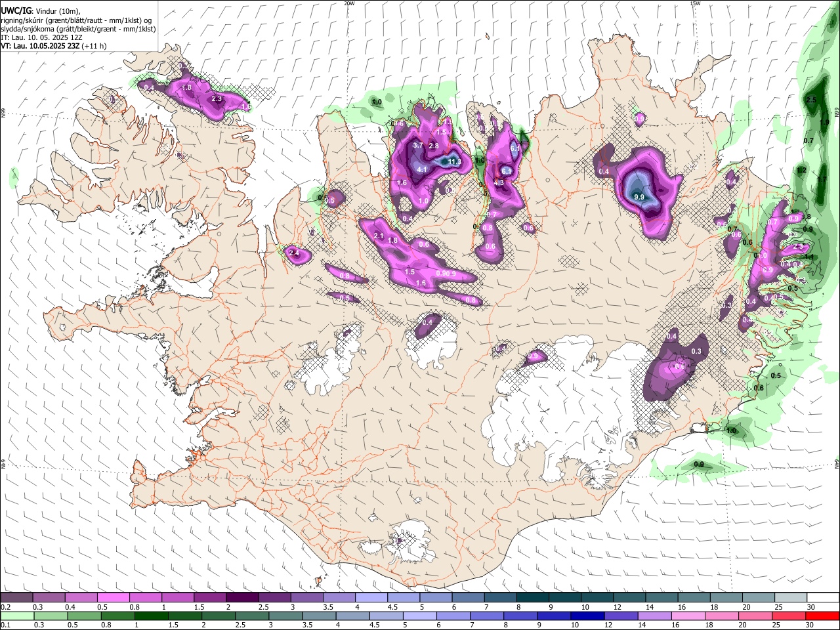The height and width of the screenshot is (630, 840).
Task: Click the 'rigning/skúrir' legend description line
Action: pos(77,20)
